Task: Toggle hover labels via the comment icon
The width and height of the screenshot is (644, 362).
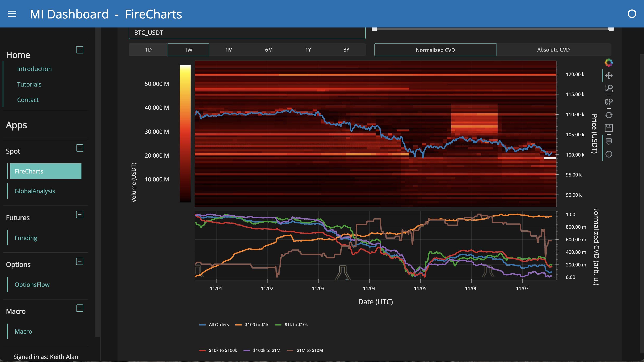Action: (x=609, y=141)
